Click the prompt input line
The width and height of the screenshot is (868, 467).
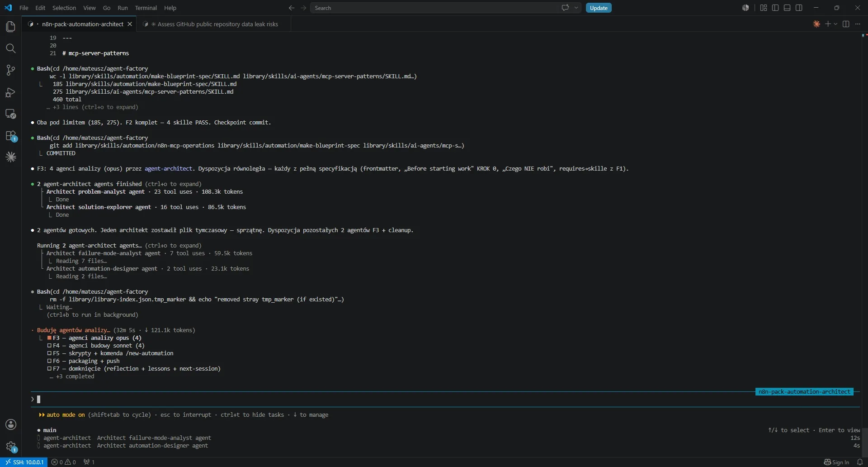[445, 399]
